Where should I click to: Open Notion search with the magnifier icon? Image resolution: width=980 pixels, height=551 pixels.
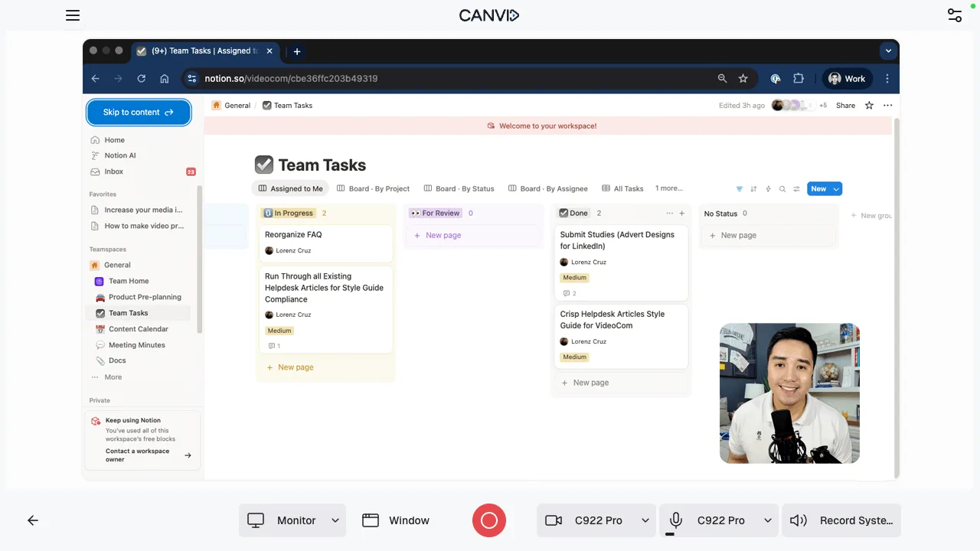(782, 188)
